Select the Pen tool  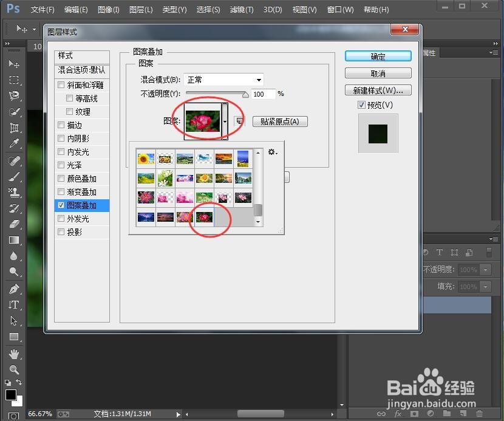(x=14, y=289)
